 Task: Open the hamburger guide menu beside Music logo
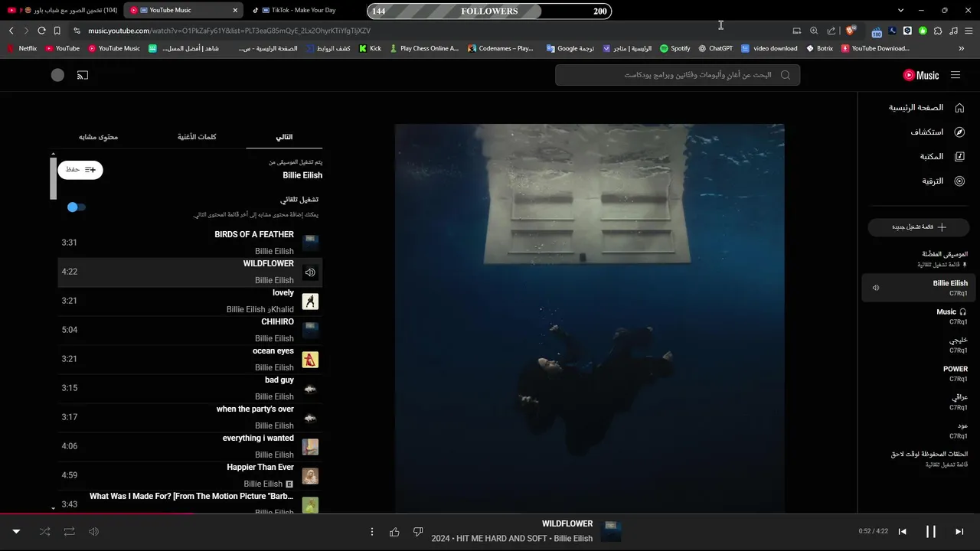[x=955, y=75]
